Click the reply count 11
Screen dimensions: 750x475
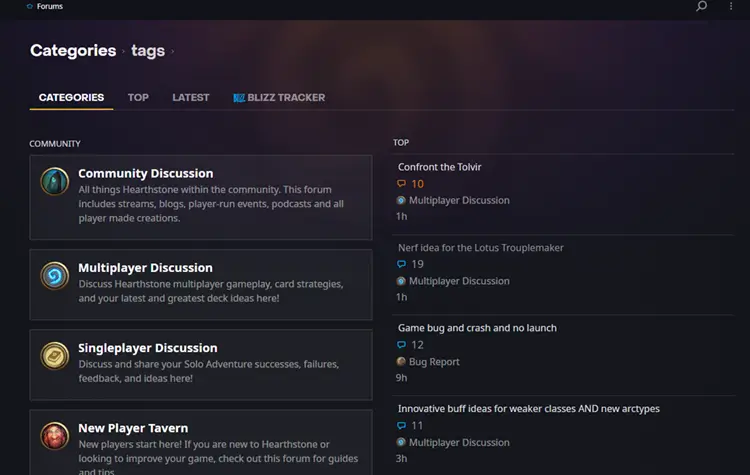tap(418, 425)
